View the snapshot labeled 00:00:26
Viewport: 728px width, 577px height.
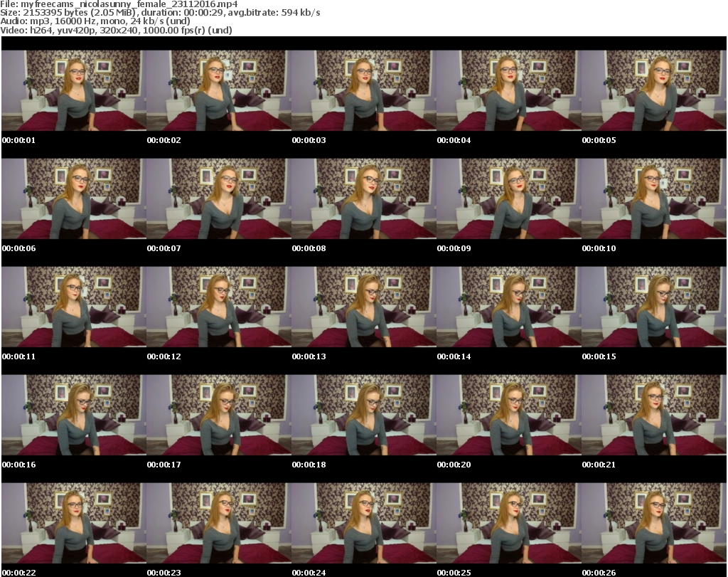click(x=654, y=523)
